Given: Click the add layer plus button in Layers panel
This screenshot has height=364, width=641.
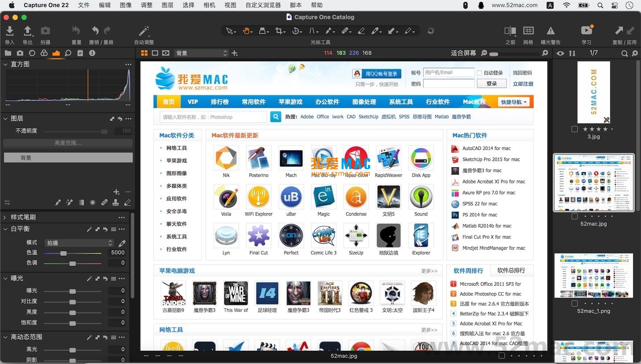Looking at the screenshot, I should click(x=116, y=192).
